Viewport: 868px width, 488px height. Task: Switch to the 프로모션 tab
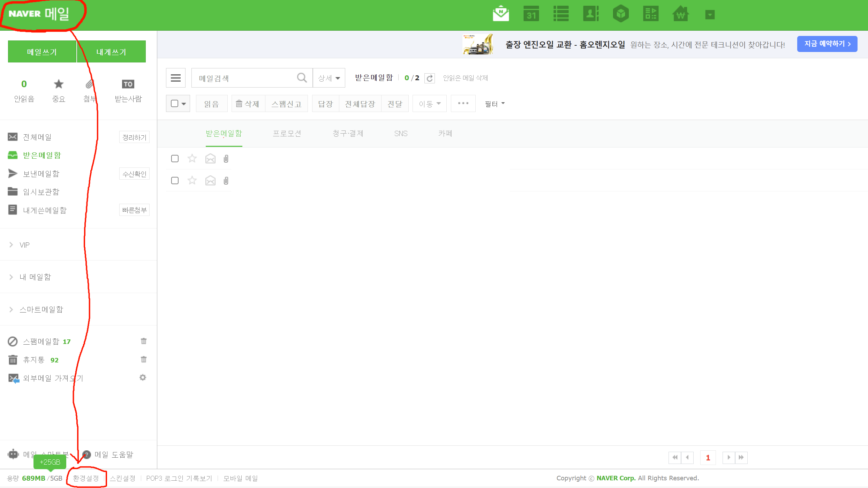[x=287, y=133]
